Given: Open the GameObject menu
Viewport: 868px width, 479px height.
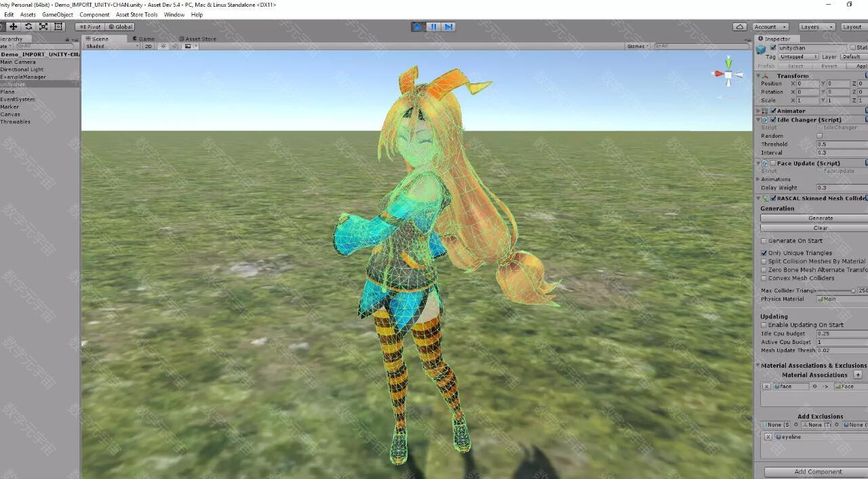Looking at the screenshot, I should [57, 14].
